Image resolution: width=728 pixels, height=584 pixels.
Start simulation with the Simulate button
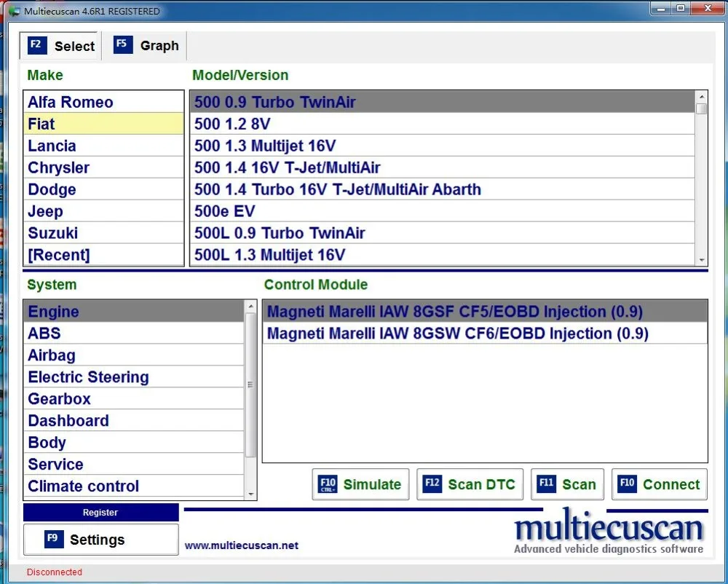coord(361,484)
